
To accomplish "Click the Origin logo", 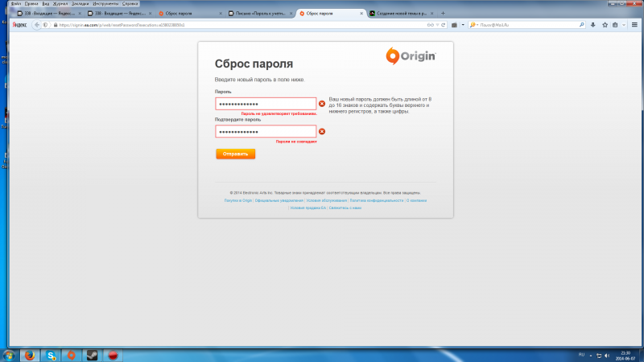I will point(411,56).
